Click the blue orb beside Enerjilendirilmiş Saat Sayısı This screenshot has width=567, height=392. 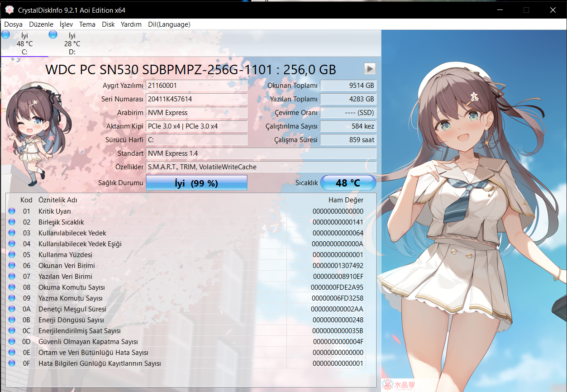12,330
